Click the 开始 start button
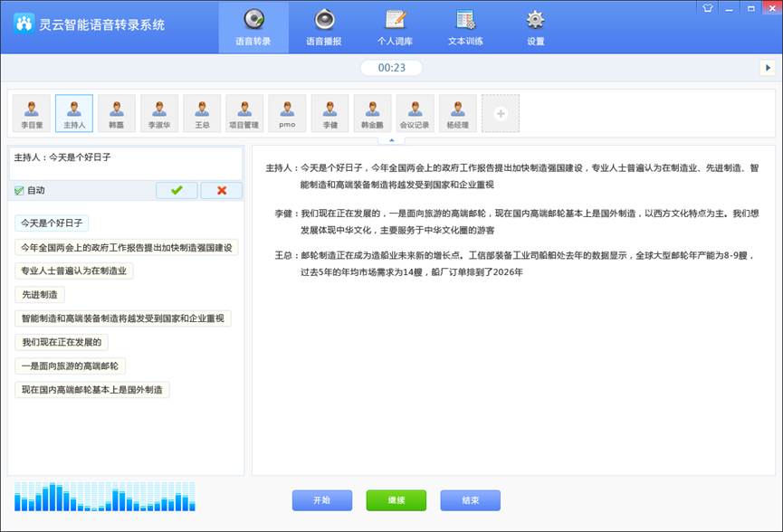 pos(321,499)
